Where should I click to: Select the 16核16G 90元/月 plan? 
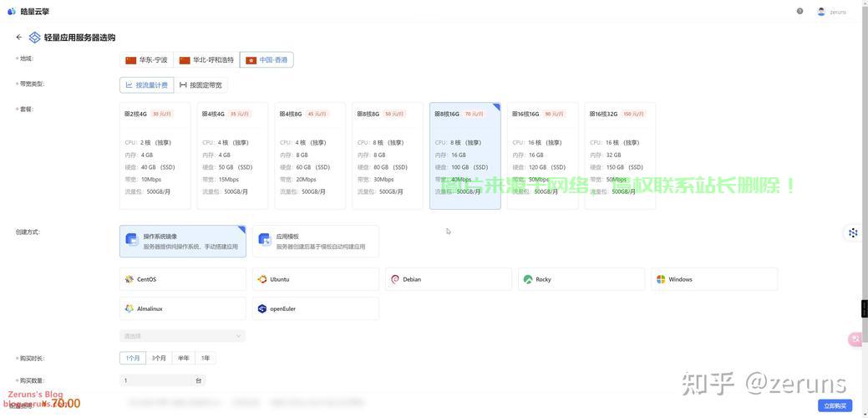pos(542,155)
